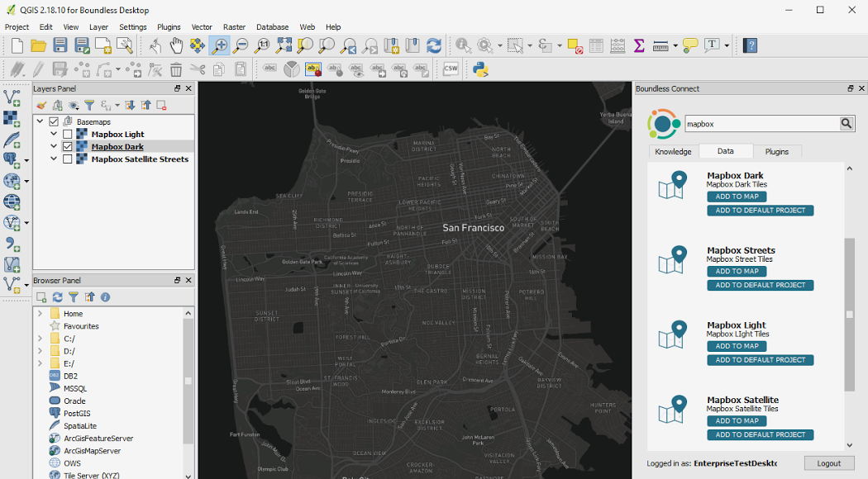The image size is (868, 479).
Task: Select SpatiaLite in the Browser Panel
Action: (x=80, y=426)
